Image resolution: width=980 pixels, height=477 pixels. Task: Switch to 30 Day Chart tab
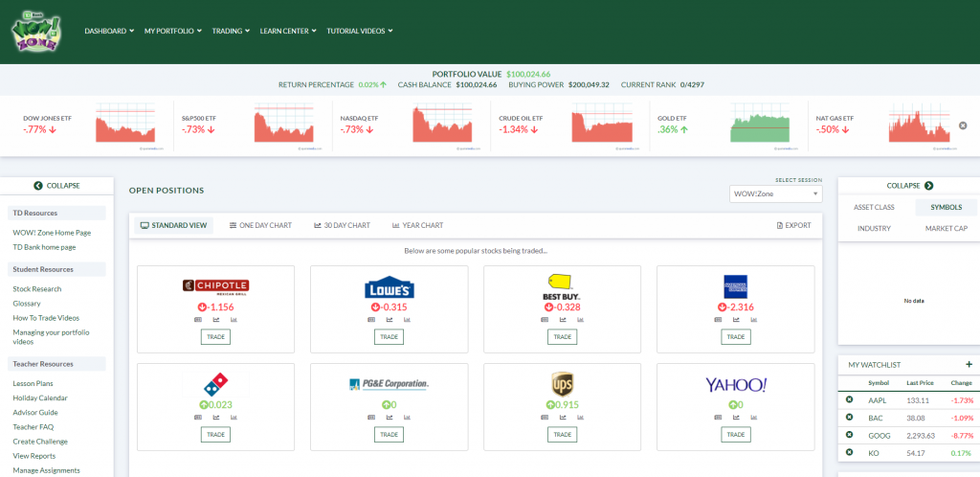342,226
